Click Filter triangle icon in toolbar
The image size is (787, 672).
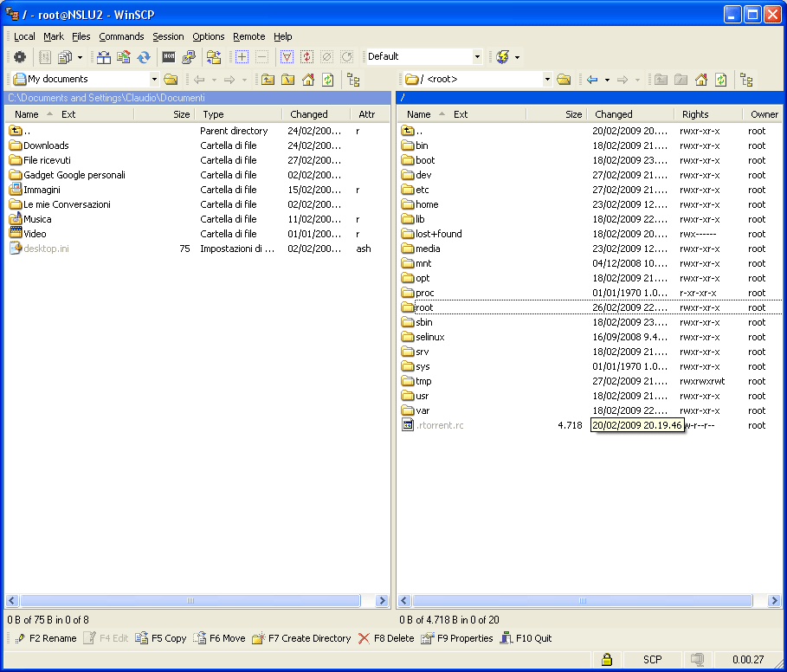287,56
